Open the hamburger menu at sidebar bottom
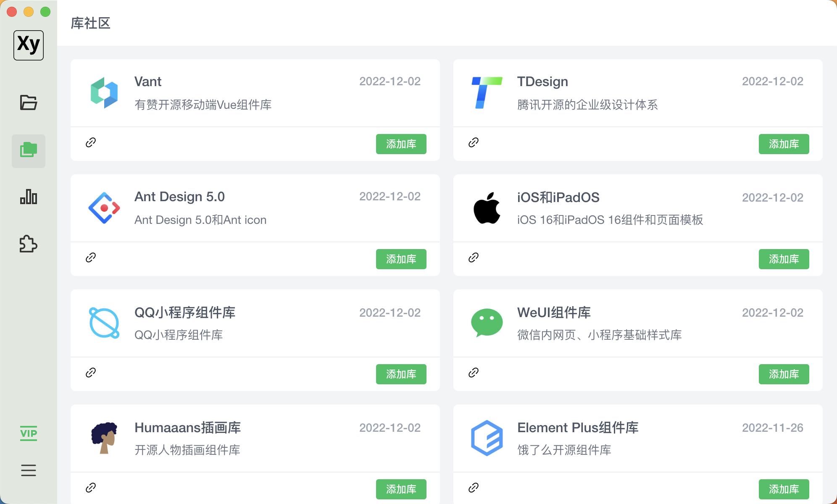Viewport: 837px width, 504px height. click(x=28, y=470)
